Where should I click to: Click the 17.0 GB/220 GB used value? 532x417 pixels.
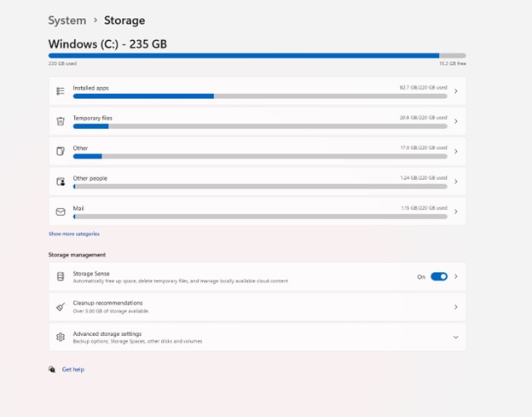coord(424,148)
